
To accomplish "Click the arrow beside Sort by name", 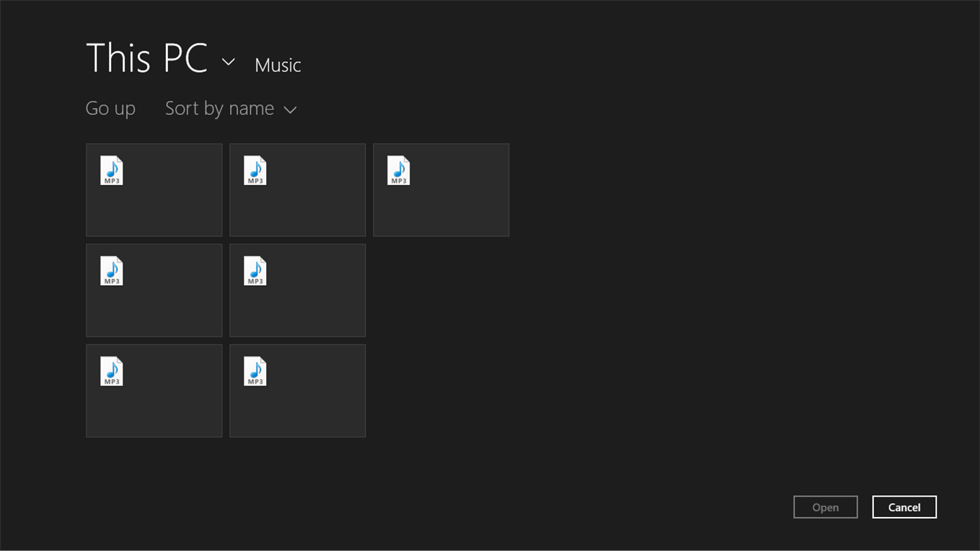I will [291, 110].
